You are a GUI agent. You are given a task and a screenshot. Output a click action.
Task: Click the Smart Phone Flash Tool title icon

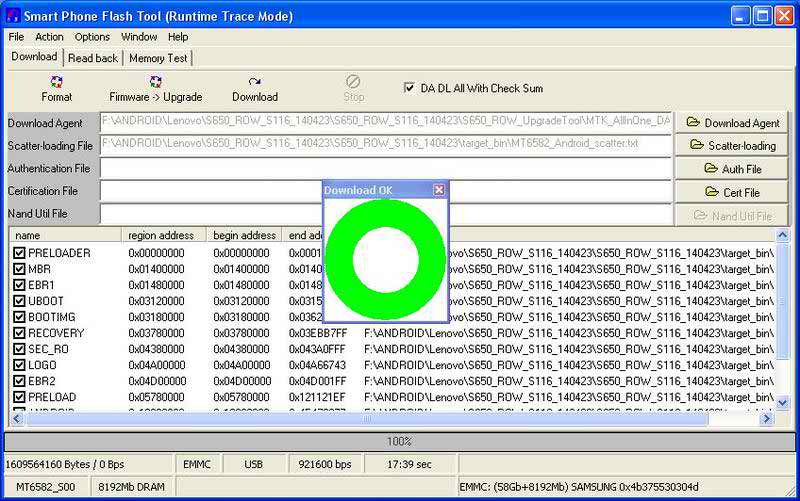pos(13,16)
